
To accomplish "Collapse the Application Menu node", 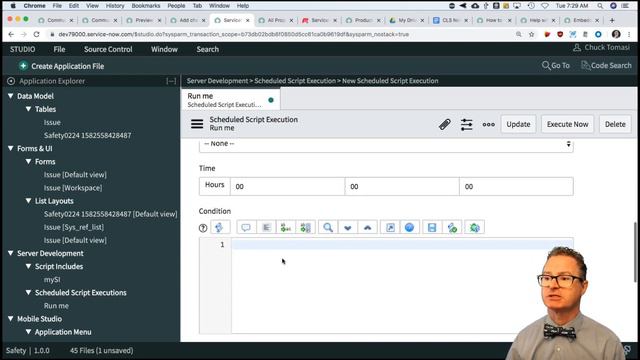I will point(28,331).
